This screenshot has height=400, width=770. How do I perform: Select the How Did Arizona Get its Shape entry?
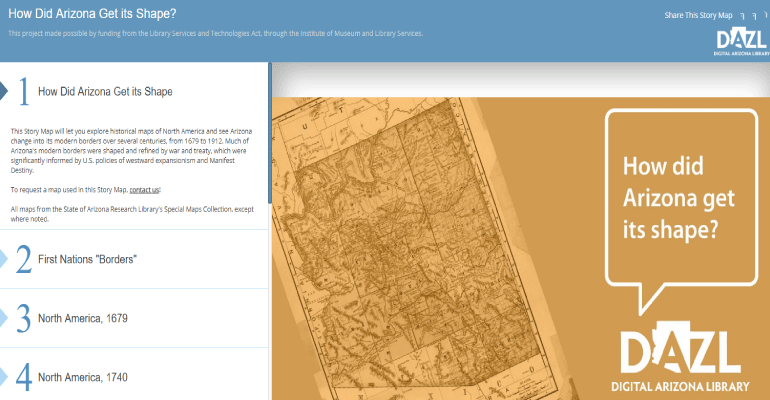[x=105, y=92]
